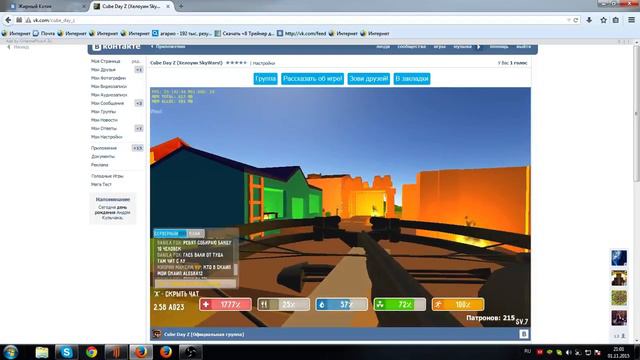The width and height of the screenshot is (640, 360).
Task: Click the orange stamina bar icon
Action: 438,304
